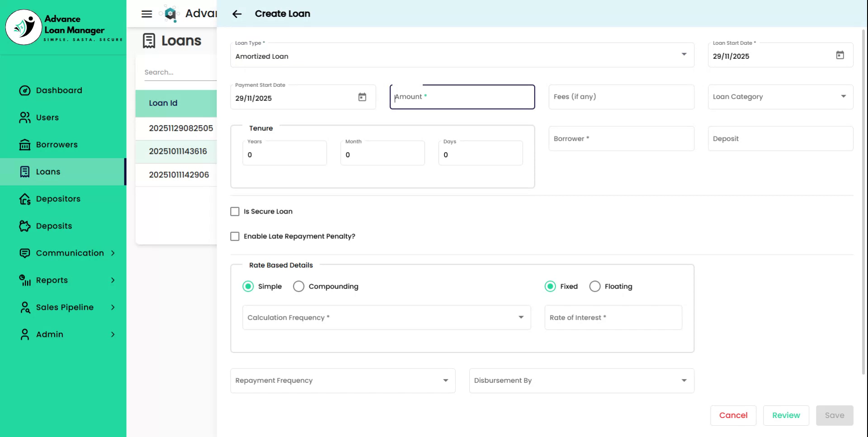Select the Compounding radio button
This screenshot has height=437, width=868.
coord(298,286)
